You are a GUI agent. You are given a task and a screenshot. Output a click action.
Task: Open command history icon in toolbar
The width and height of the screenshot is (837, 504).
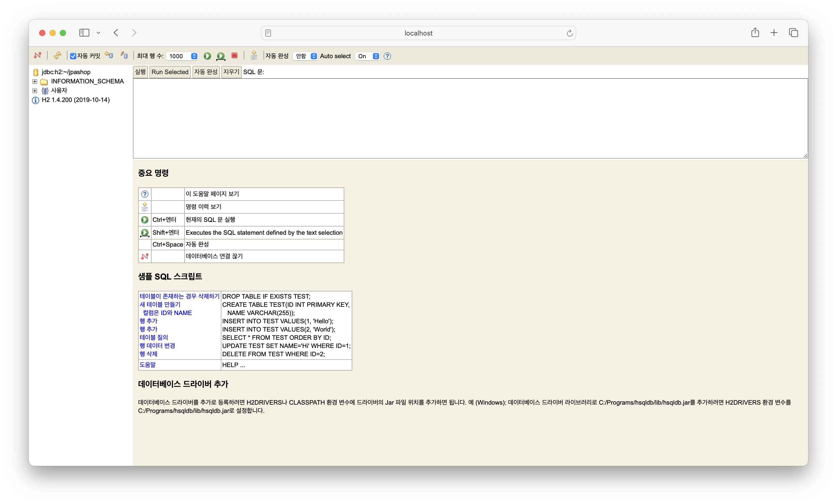coord(254,55)
